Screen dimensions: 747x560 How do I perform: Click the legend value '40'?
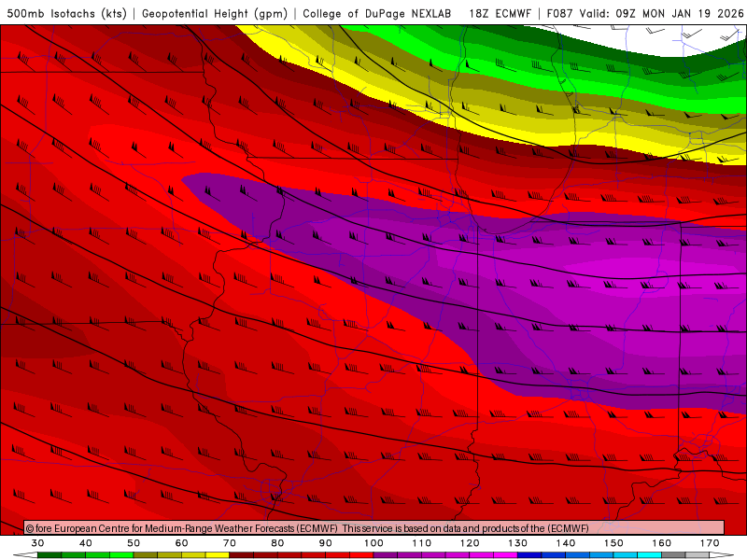click(86, 543)
